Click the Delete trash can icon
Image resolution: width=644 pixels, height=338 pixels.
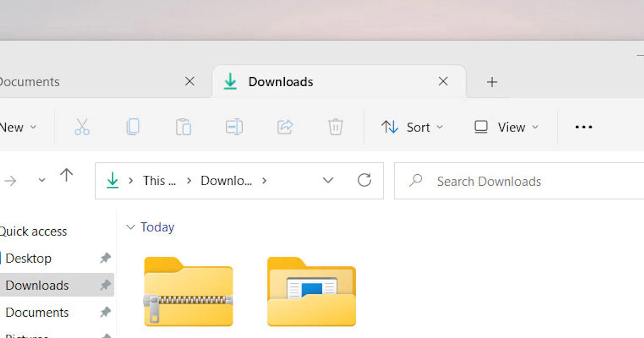point(335,127)
